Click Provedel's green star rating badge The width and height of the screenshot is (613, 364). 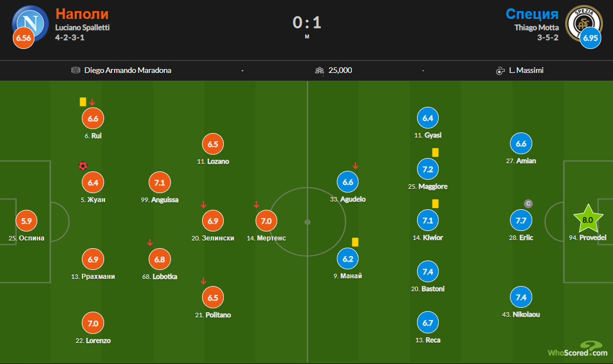(588, 219)
